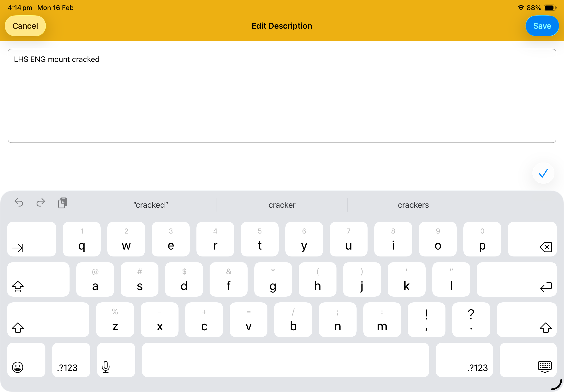Save the edited description
This screenshot has height=392, width=564.
[542, 26]
